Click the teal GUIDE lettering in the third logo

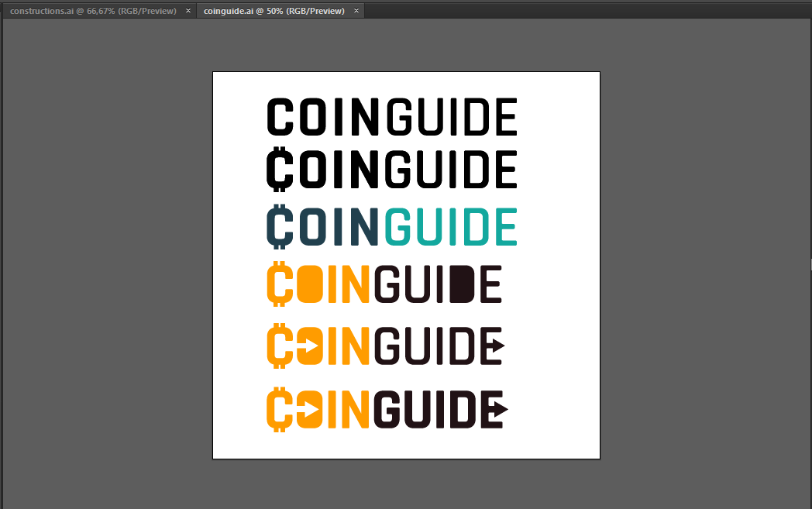click(451, 226)
